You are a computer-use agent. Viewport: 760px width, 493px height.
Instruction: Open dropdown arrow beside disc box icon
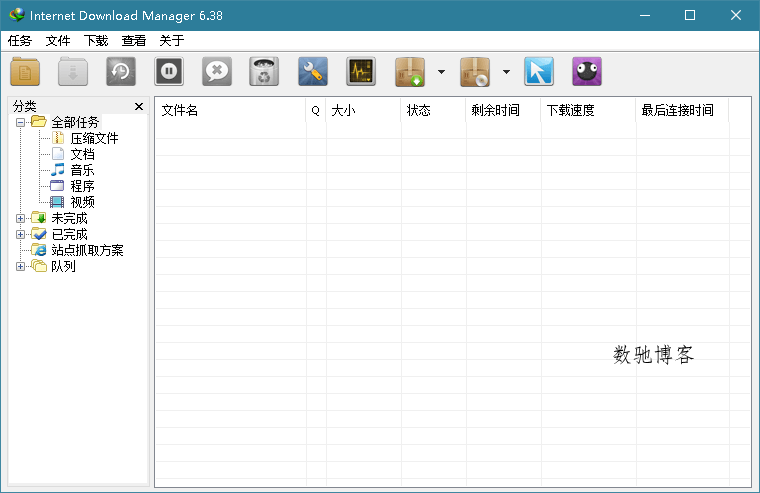click(506, 72)
